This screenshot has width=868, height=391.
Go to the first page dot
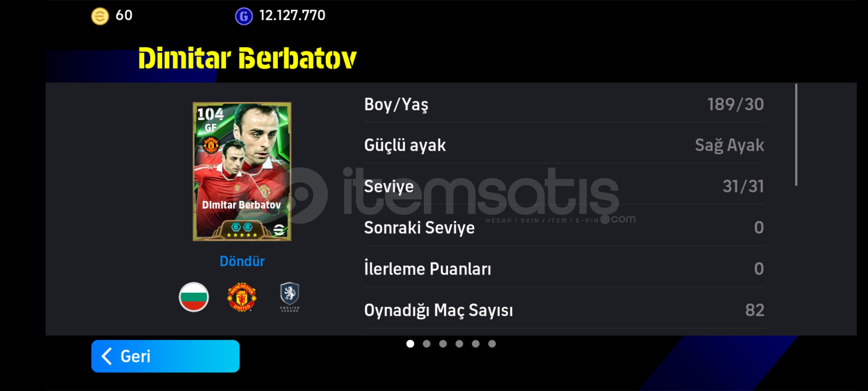tap(410, 344)
